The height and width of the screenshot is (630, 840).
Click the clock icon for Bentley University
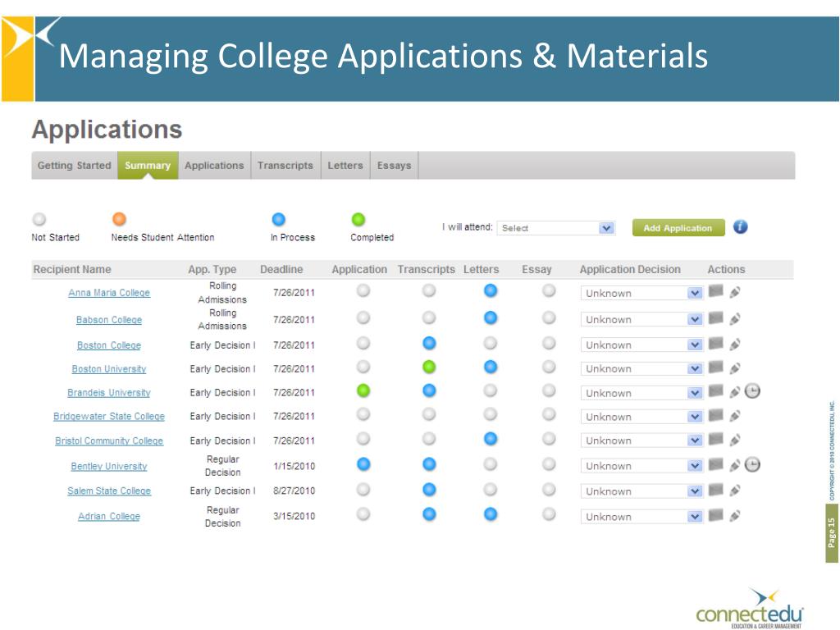tap(753, 464)
